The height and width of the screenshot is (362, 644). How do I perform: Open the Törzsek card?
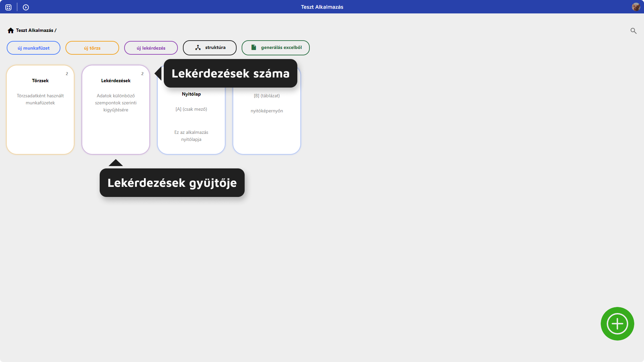pyautogui.click(x=40, y=110)
